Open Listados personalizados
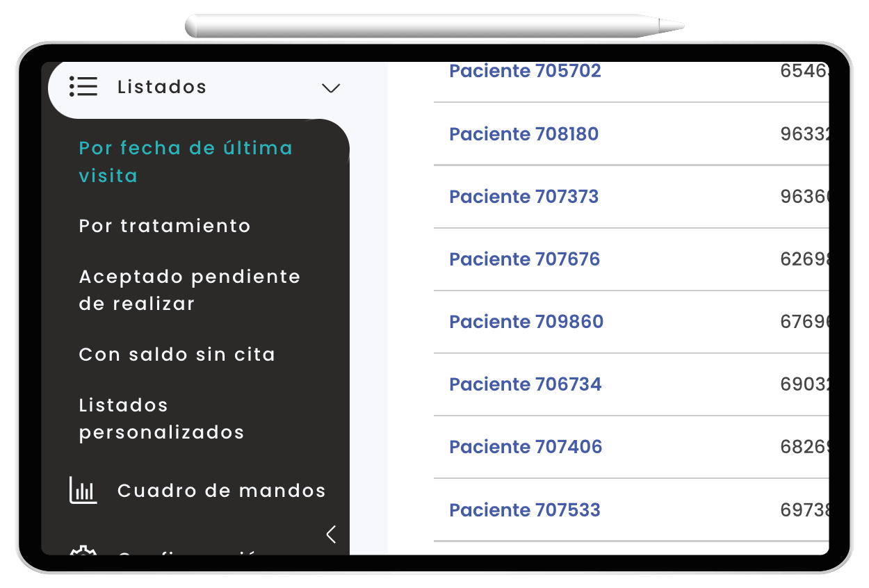The height and width of the screenshot is (588, 869). [161, 418]
